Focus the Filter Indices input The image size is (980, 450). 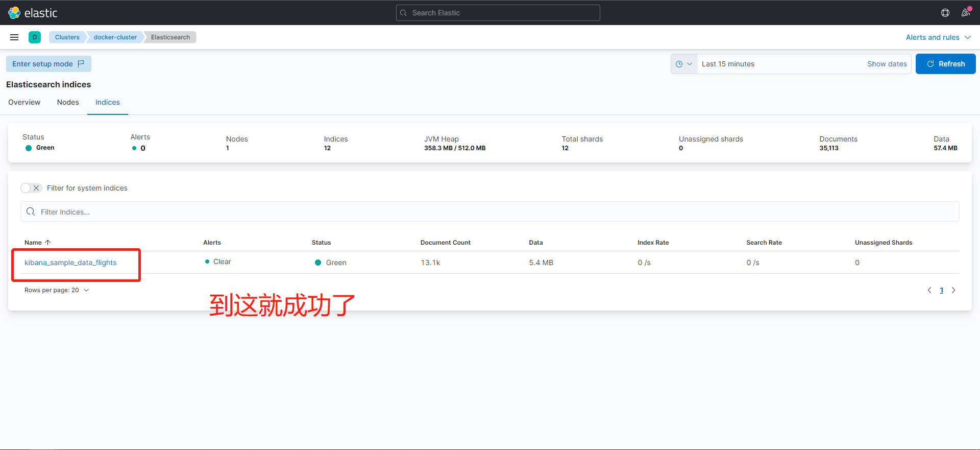click(x=490, y=211)
